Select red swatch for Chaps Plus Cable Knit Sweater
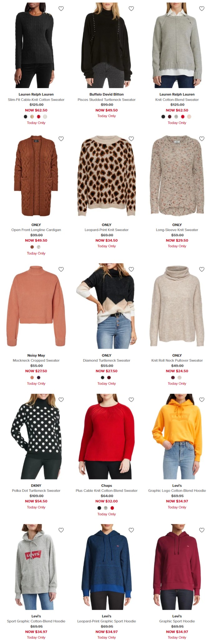214x644 pixels. pyautogui.click(x=112, y=508)
